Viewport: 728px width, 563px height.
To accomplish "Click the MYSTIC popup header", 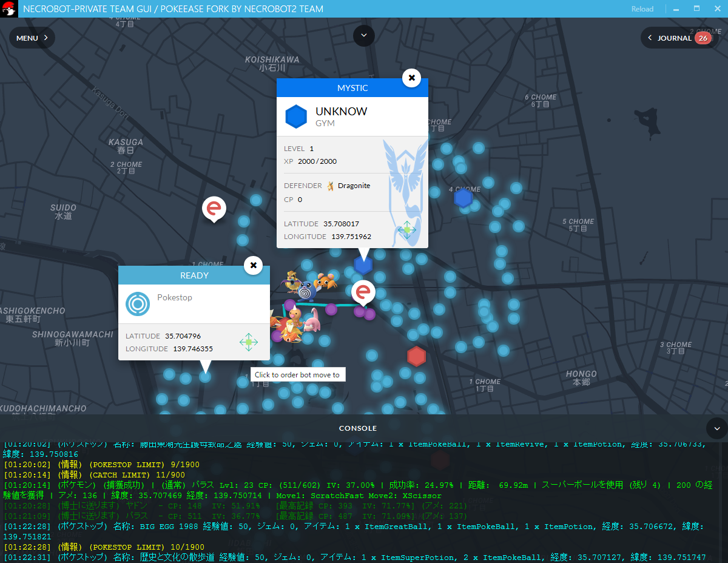I will click(352, 88).
